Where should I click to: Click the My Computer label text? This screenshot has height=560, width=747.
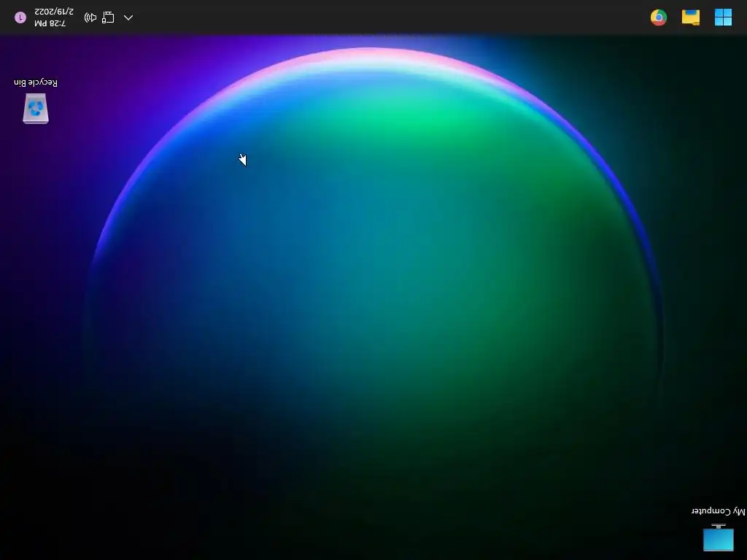pyautogui.click(x=718, y=511)
